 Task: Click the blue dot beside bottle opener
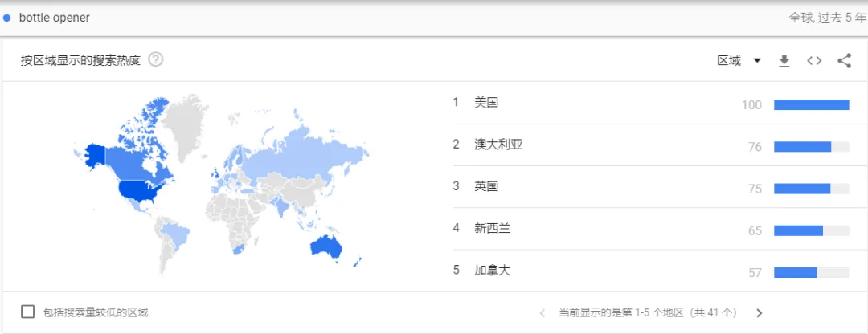pos(6,18)
